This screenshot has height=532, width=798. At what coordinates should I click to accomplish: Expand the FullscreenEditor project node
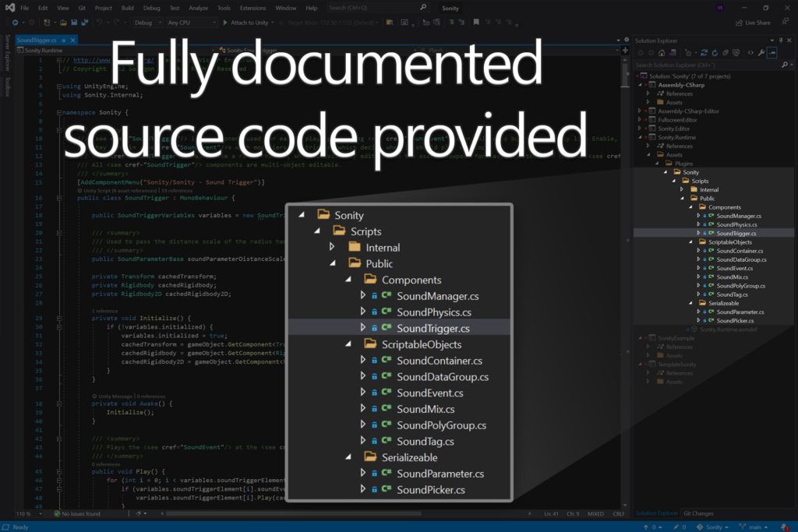[641, 119]
